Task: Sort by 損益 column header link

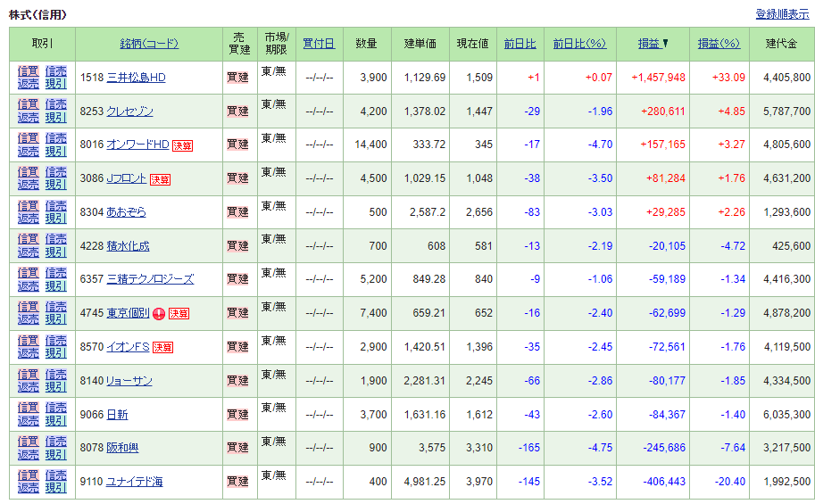Action: coord(649,44)
